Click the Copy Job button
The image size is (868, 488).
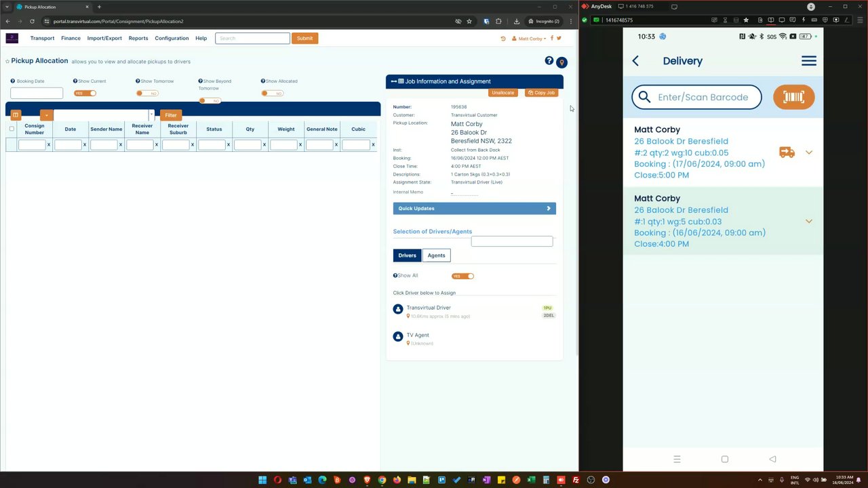pos(541,92)
